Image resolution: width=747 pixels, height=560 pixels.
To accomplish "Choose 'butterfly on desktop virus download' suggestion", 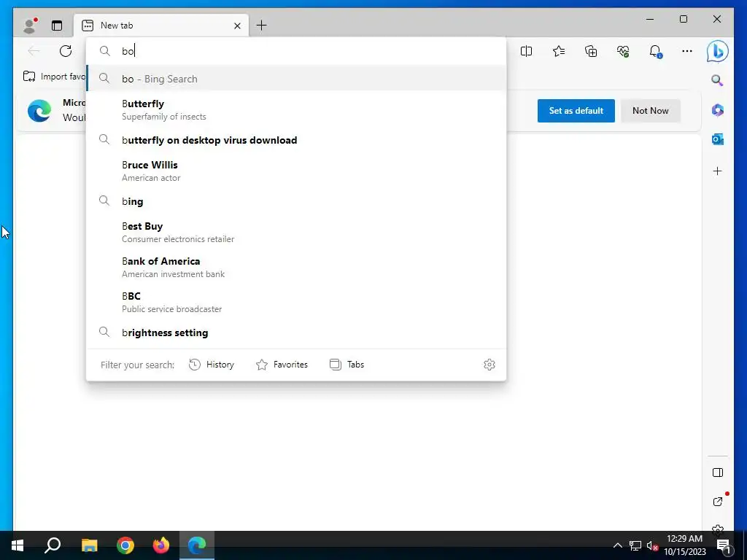I will (296, 140).
